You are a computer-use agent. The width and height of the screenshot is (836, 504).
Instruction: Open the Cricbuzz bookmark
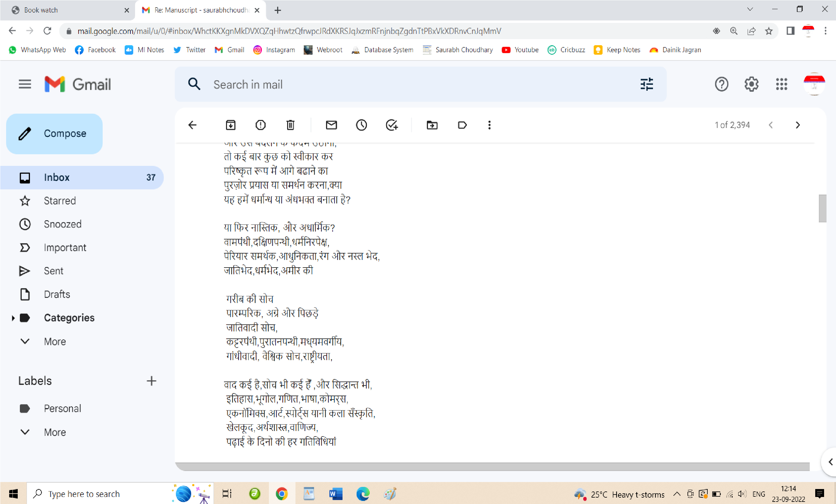click(x=566, y=50)
